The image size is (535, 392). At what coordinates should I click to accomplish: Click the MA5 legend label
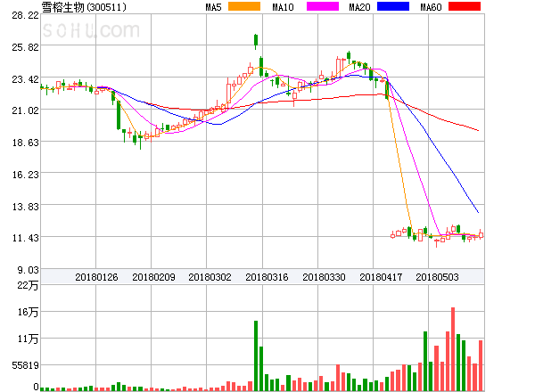(213, 7)
